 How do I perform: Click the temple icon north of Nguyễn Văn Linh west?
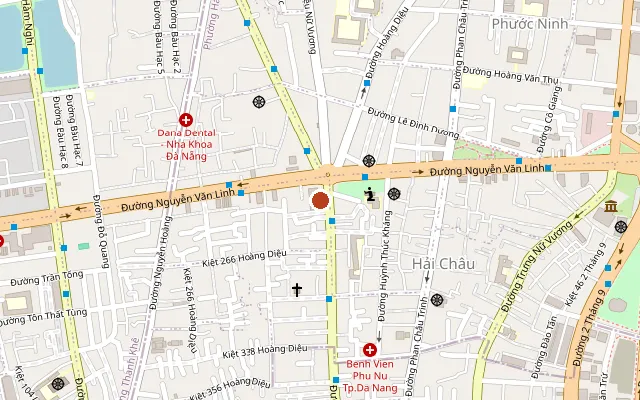tap(259, 102)
